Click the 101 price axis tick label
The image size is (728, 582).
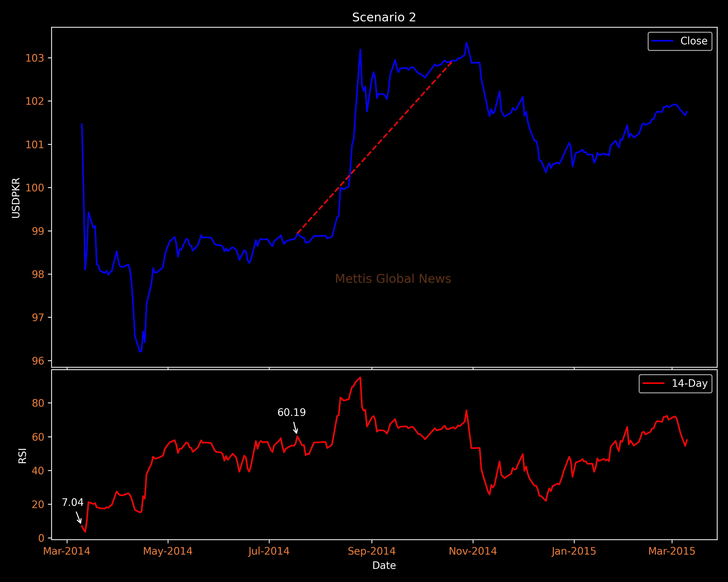pyautogui.click(x=35, y=144)
